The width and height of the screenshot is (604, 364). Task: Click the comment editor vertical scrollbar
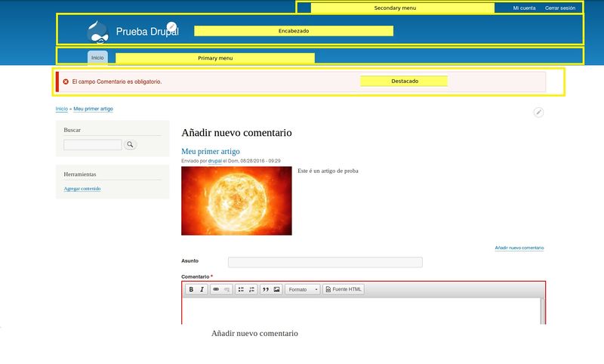543,311
